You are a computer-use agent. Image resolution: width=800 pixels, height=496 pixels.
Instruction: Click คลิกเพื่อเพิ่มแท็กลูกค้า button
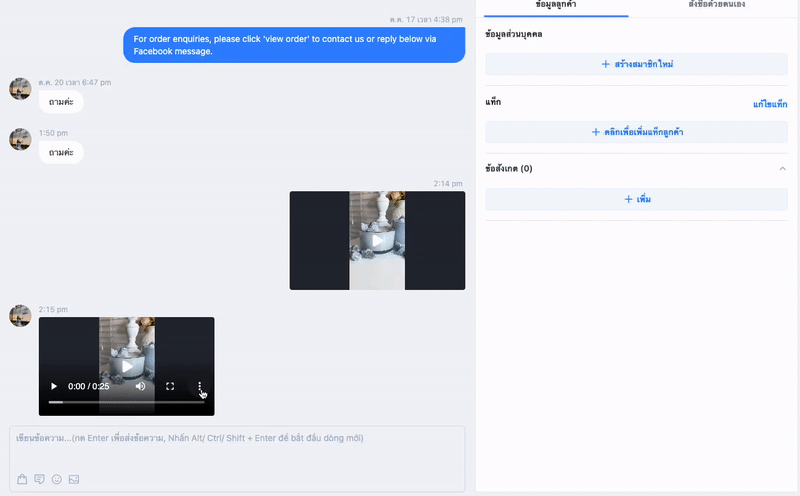(x=636, y=132)
